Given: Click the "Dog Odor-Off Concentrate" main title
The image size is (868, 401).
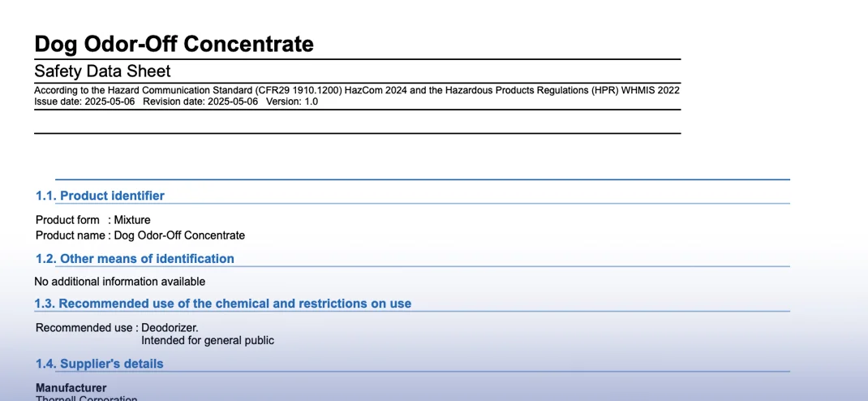Looking at the screenshot, I should click(x=174, y=44).
